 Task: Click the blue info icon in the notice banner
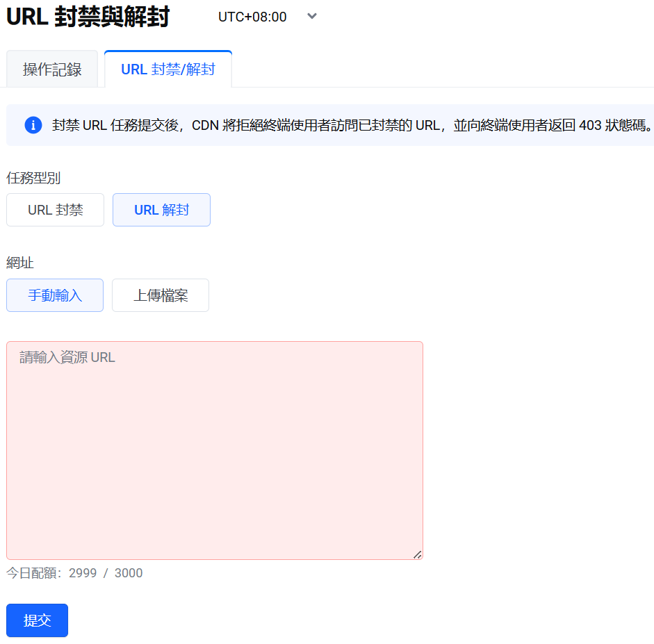click(x=33, y=125)
